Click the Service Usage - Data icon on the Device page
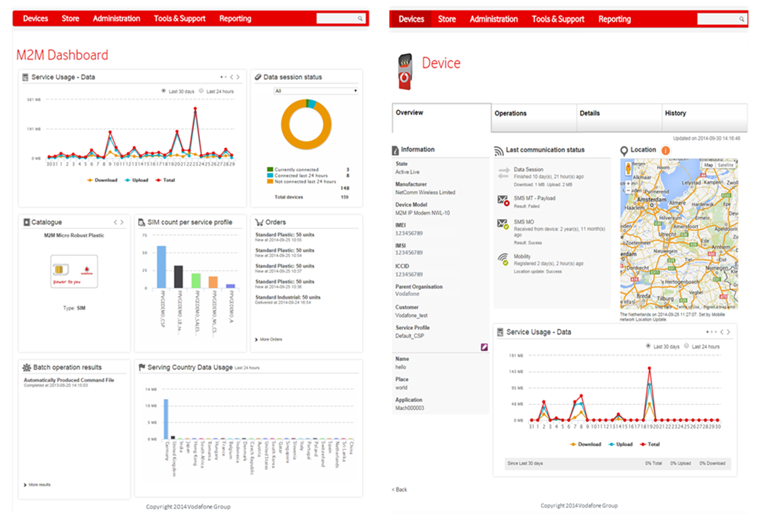Screen dimensions: 758x532 point(500,333)
